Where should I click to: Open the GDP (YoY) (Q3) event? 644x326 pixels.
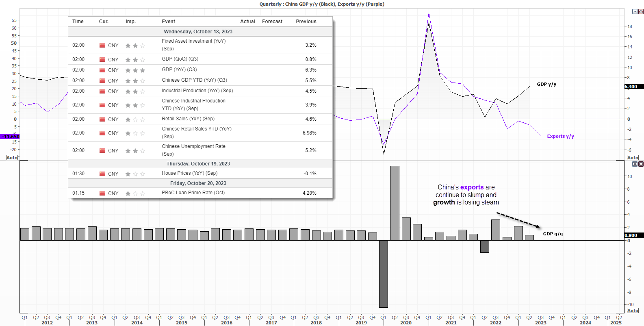pos(179,70)
